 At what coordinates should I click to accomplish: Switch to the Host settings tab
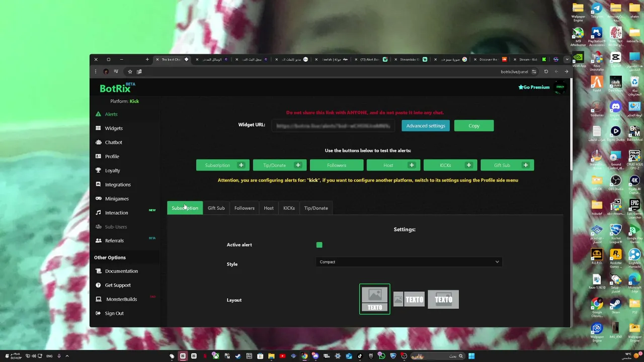click(x=269, y=208)
